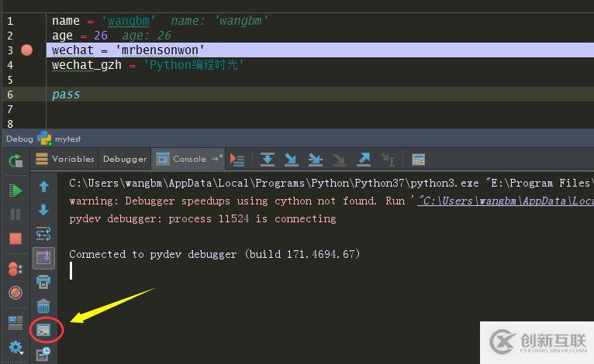The height and width of the screenshot is (364, 594).
Task: Open debugger settings gear dropdown
Action: tap(16, 347)
